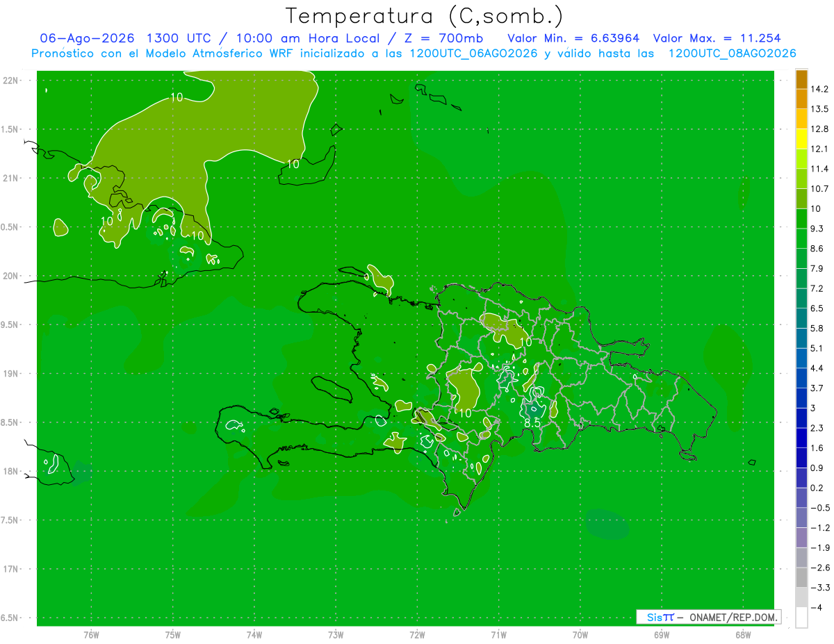Image resolution: width=834 pixels, height=644 pixels.
Task: Click the '1200UTC_06AGO2026' initialization time
Action: [x=474, y=53]
